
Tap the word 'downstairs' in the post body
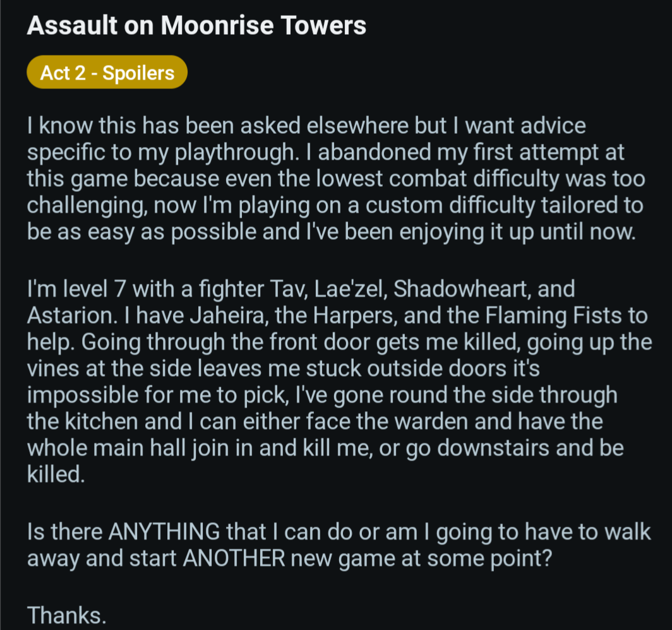click(493, 448)
